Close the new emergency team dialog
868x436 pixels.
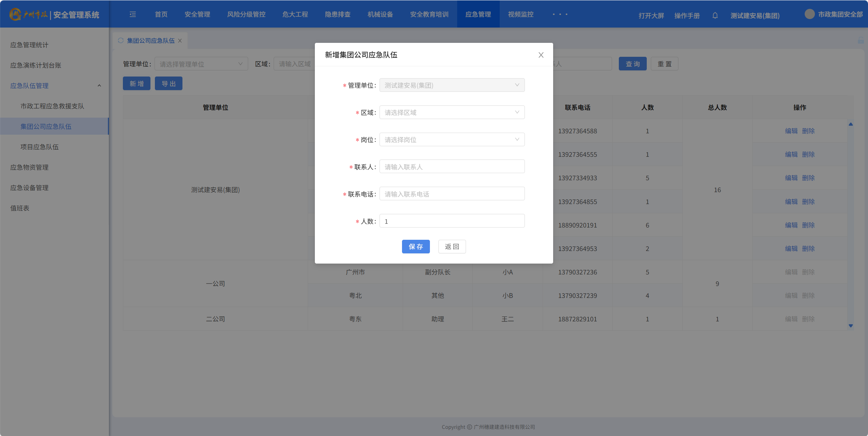541,55
